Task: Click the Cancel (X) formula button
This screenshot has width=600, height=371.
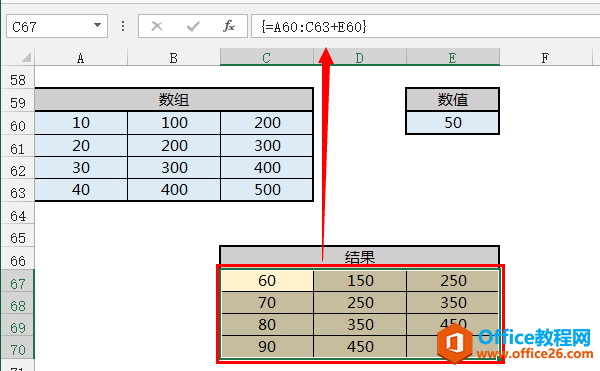Action: 157,26
